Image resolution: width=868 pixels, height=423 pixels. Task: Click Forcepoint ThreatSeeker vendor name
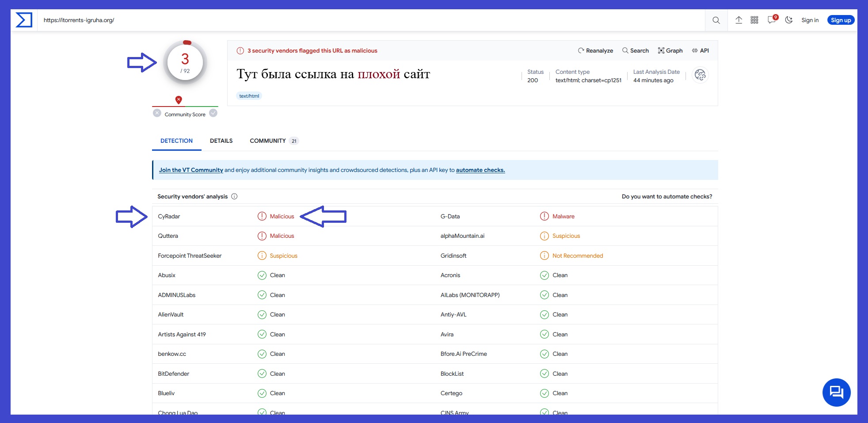(190, 255)
